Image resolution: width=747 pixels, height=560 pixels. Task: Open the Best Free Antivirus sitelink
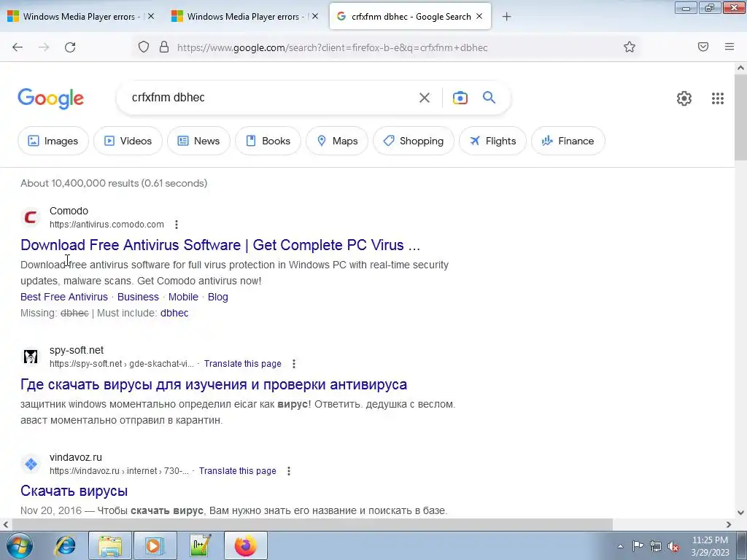coord(64,297)
